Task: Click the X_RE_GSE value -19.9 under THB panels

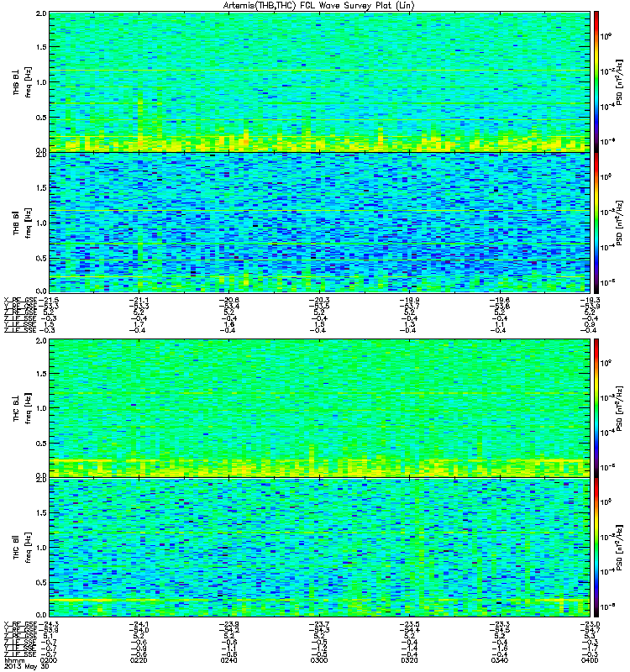Action: (x=409, y=300)
